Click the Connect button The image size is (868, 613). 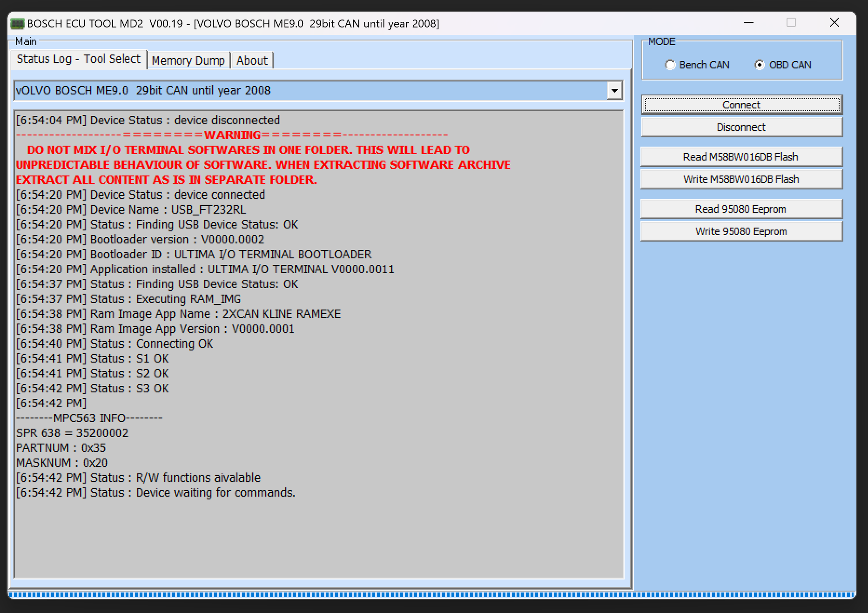click(741, 105)
